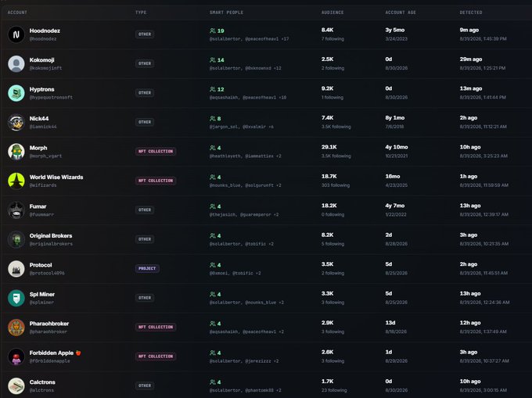Viewport: 532px width, 398px height.
Task: Click the OTHER tag for Hoodnodez
Action: tap(145, 34)
